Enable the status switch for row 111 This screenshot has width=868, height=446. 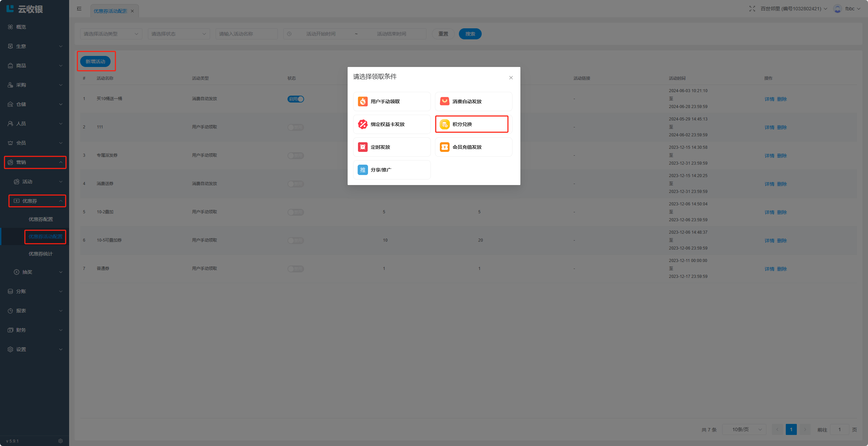tap(295, 127)
